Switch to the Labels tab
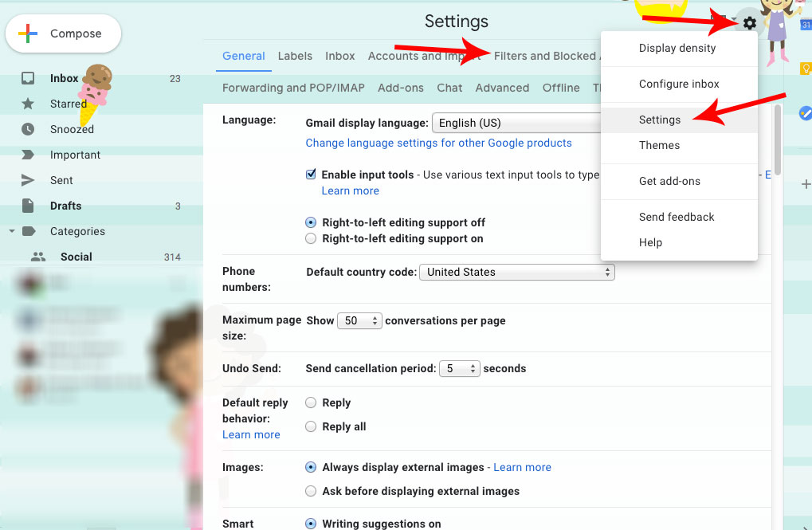This screenshot has height=530, width=812. click(x=295, y=56)
